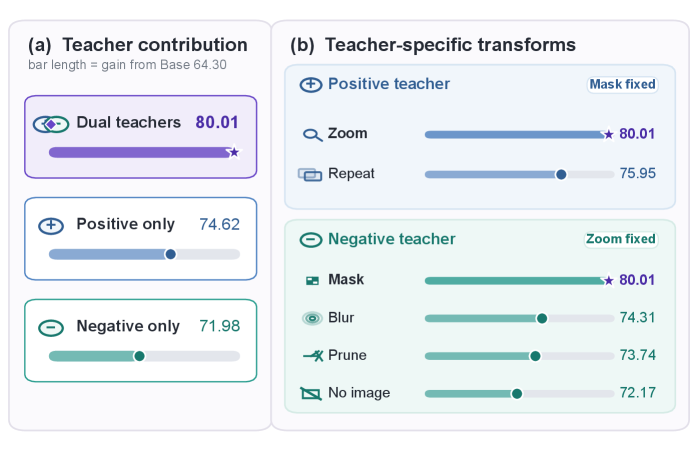This screenshot has width=698, height=451.
Task: Click the Negative only minus icon
Action: point(51,328)
